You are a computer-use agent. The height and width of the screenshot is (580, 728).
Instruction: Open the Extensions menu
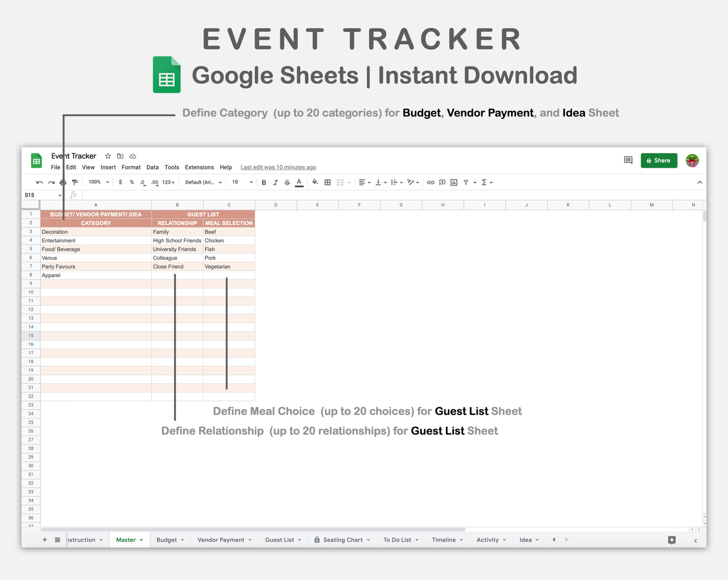[199, 167]
